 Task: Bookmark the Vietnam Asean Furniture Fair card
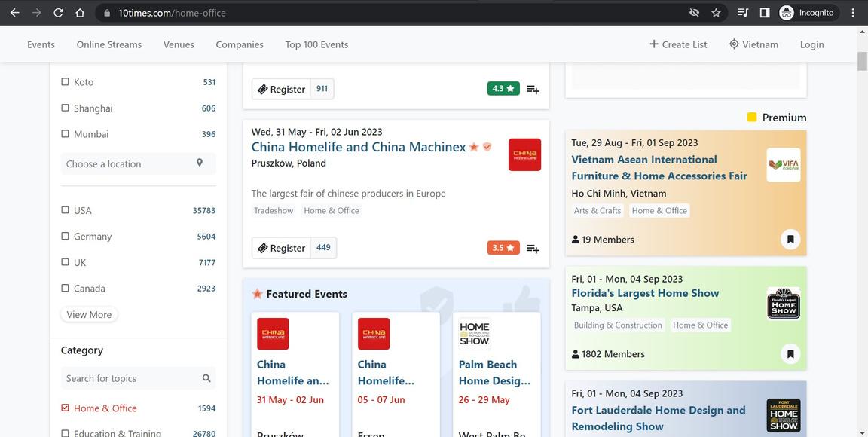pyautogui.click(x=790, y=240)
